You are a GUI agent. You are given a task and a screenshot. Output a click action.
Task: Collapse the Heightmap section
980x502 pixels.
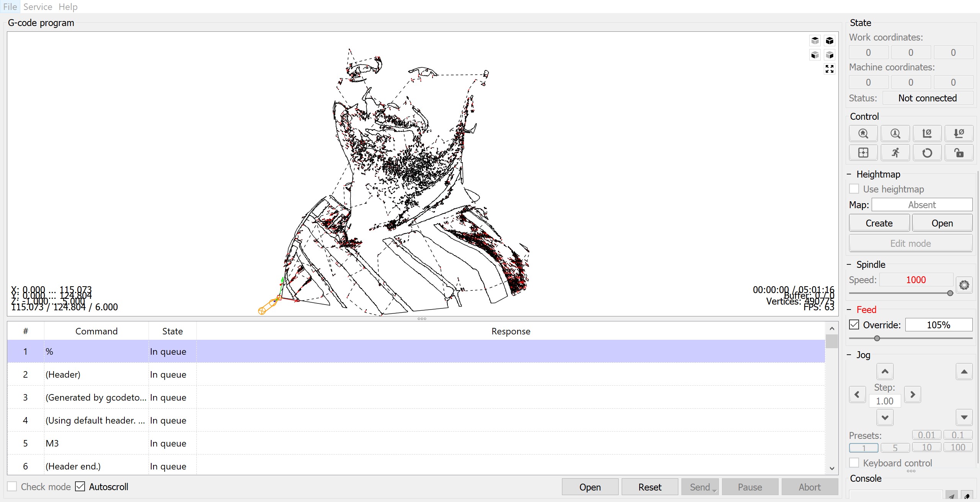(849, 174)
